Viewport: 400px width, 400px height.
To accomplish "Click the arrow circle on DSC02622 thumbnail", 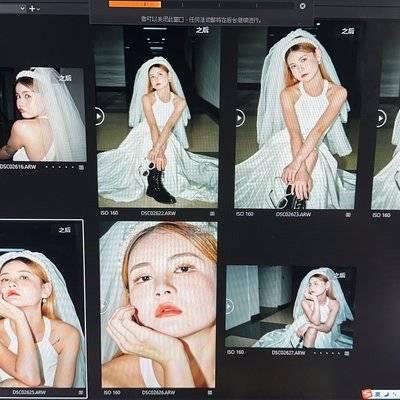I will point(99,117).
